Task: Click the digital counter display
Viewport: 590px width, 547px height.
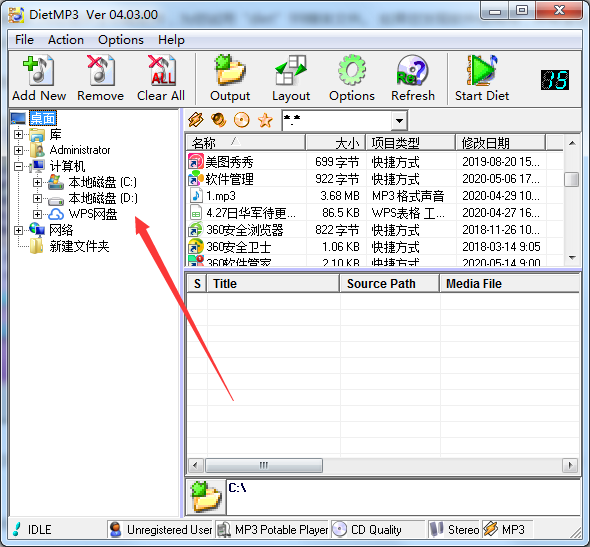Action: 555,80
